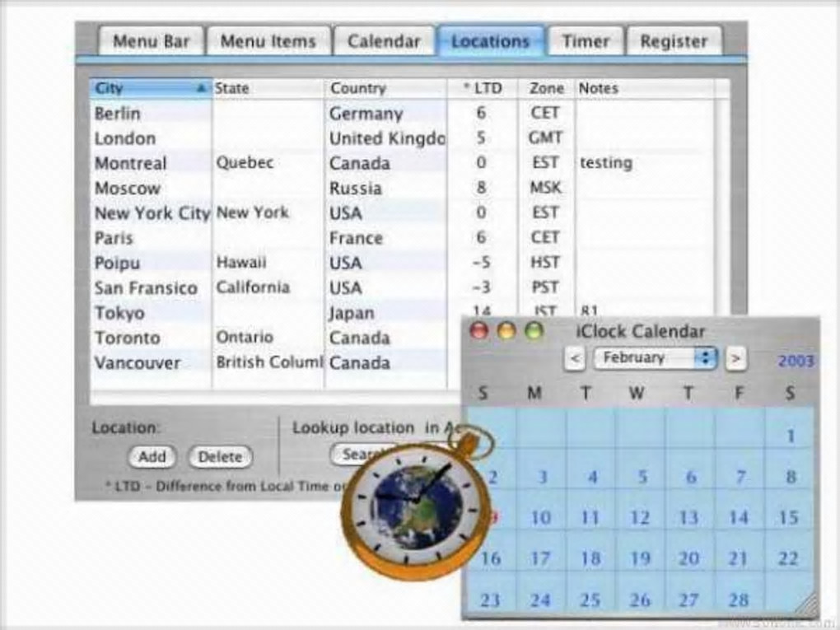Zoom the iClock Calendar window

pos(534,331)
